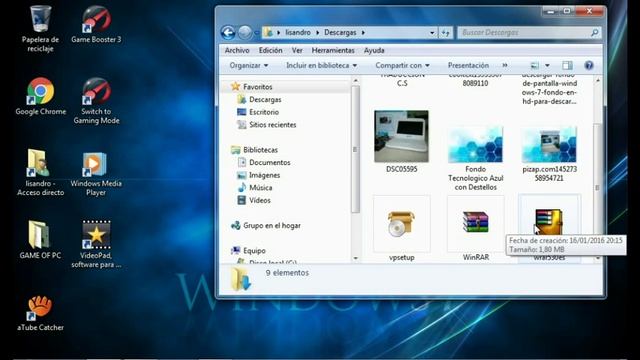The height and width of the screenshot is (360, 640).
Task: Open GAME OF PC folder on desktop
Action: click(40, 240)
